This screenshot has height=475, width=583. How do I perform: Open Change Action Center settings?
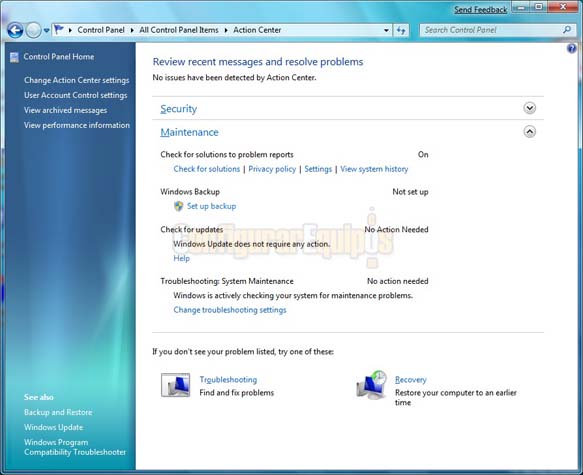77,80
